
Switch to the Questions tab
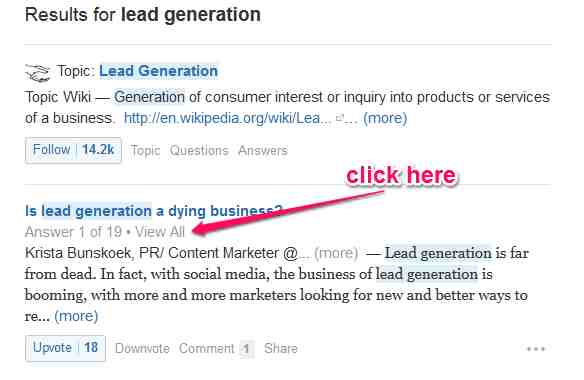click(x=199, y=151)
